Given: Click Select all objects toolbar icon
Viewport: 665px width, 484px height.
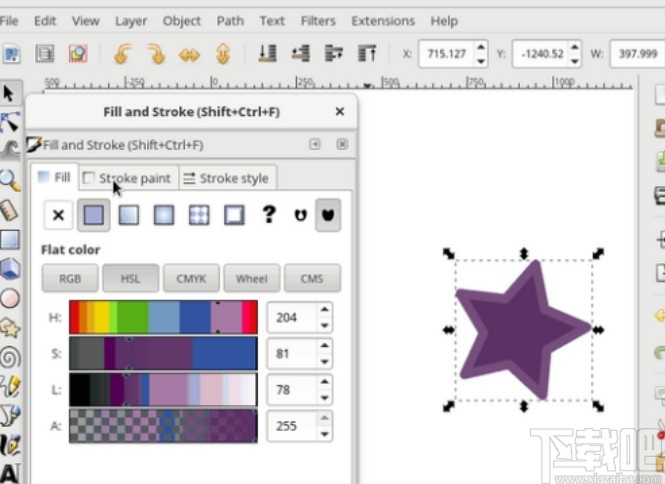Looking at the screenshot, I should coord(11,54).
